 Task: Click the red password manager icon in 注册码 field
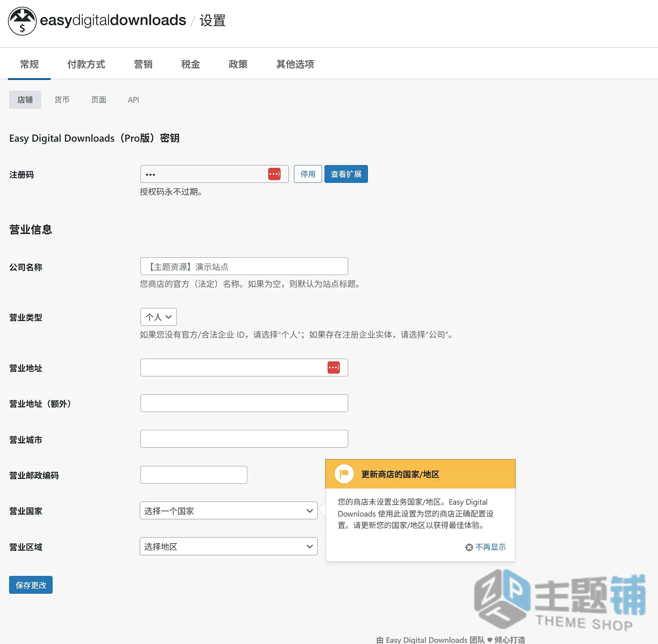(274, 174)
